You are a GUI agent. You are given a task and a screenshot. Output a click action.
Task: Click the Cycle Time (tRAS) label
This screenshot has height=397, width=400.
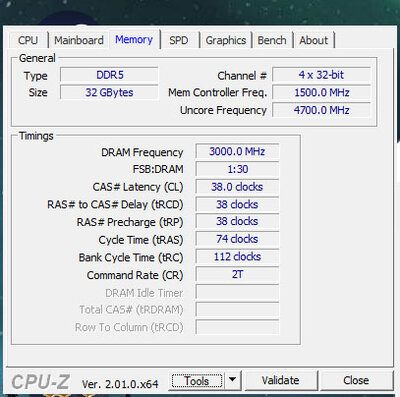tap(141, 240)
